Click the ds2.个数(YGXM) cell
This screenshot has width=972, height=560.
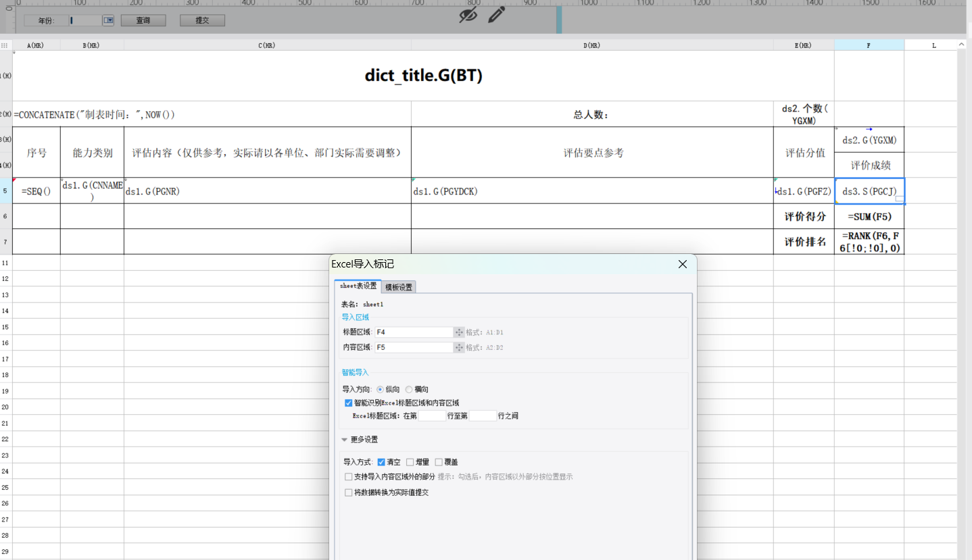coord(804,114)
